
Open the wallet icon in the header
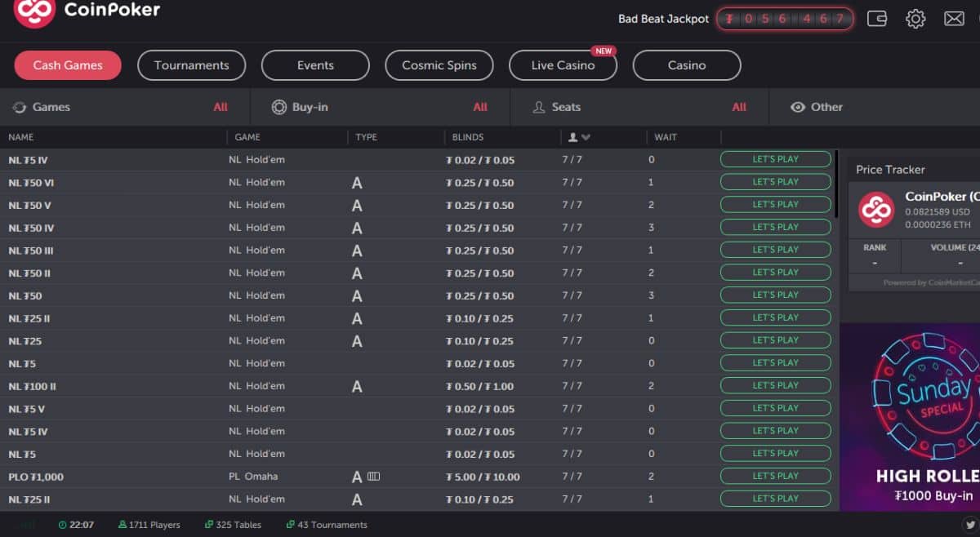click(877, 18)
